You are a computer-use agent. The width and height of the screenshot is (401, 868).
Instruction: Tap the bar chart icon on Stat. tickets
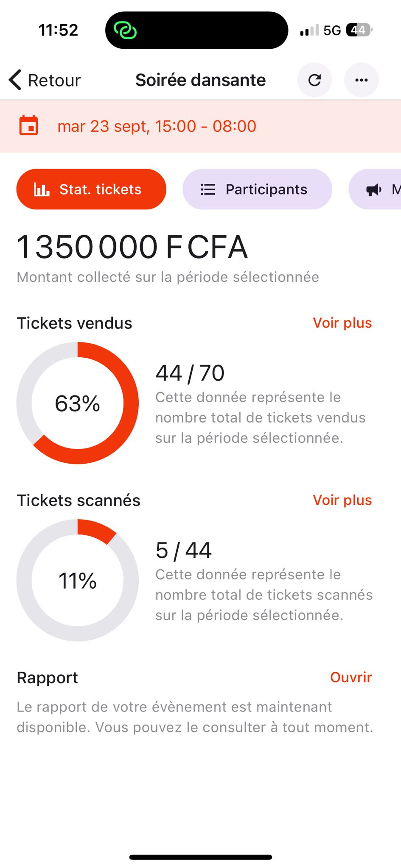pyautogui.click(x=42, y=189)
